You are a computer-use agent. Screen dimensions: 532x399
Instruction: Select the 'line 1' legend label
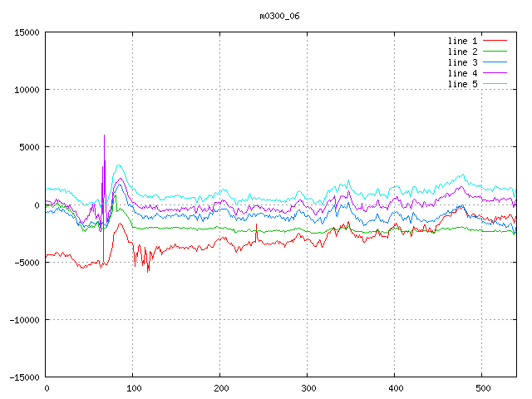(x=462, y=41)
